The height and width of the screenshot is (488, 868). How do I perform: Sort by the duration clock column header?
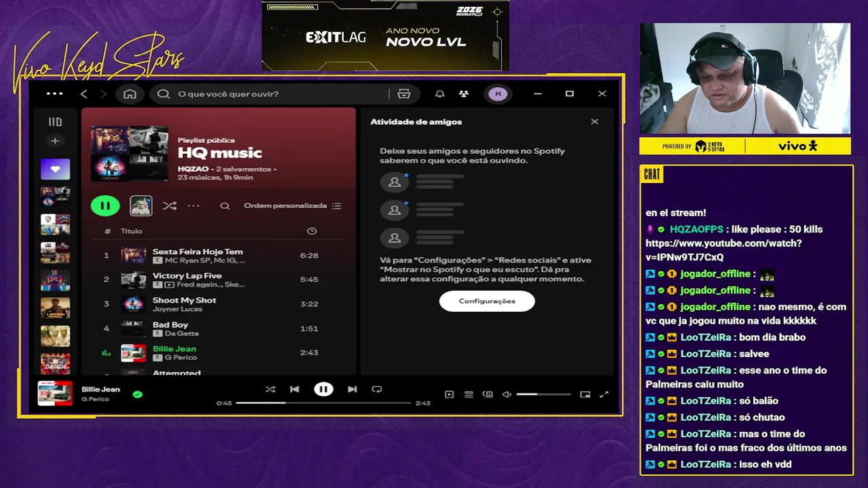pos(312,231)
